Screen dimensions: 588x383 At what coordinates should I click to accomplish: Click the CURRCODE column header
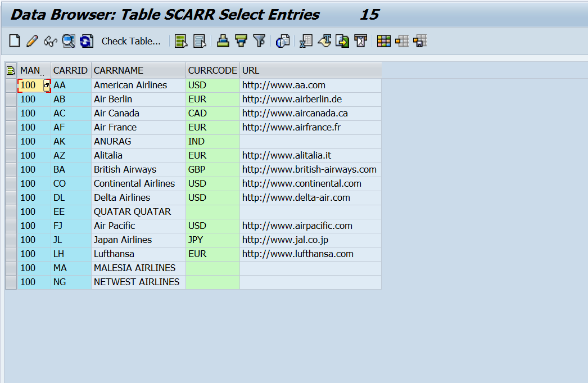pos(212,70)
